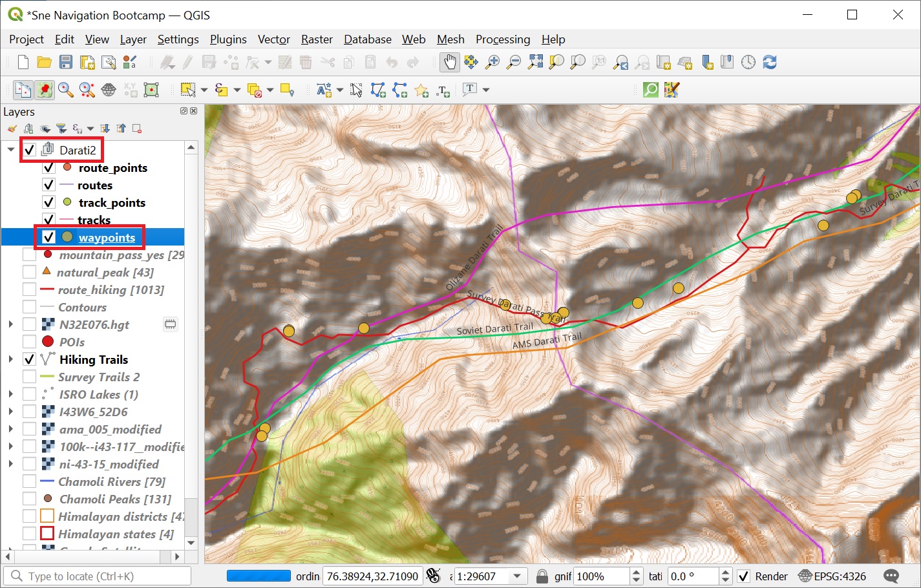Open the map scale dropdown
This screenshot has height=588, width=921.
(517, 576)
